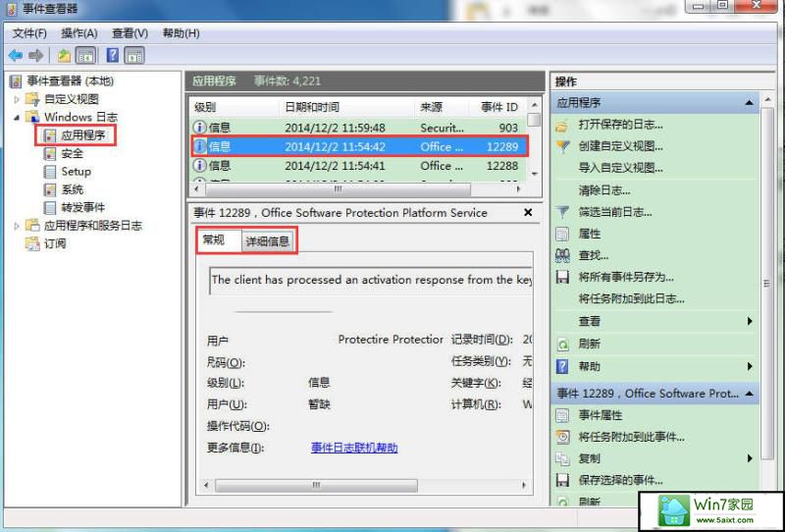Click 打开保存的日志... action

(x=620, y=125)
